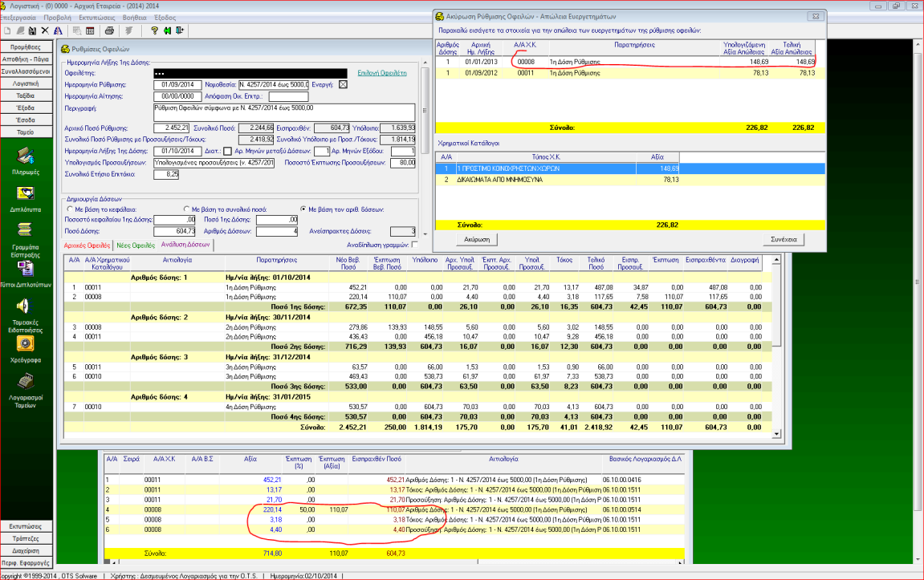This screenshot has width=924, height=580.
Task: Click the Ποσοστό Έκπτωσης Προσαυξήσεων field
Action: click(403, 163)
